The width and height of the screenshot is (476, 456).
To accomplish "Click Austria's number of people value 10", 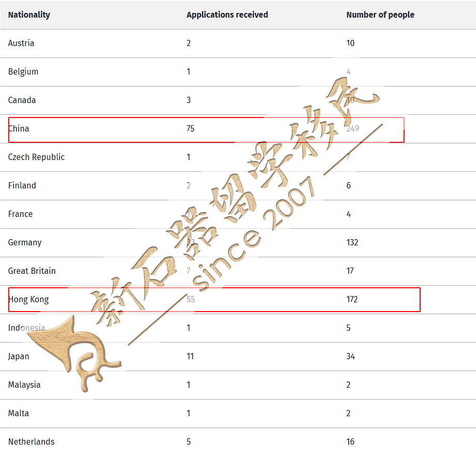I will [350, 43].
